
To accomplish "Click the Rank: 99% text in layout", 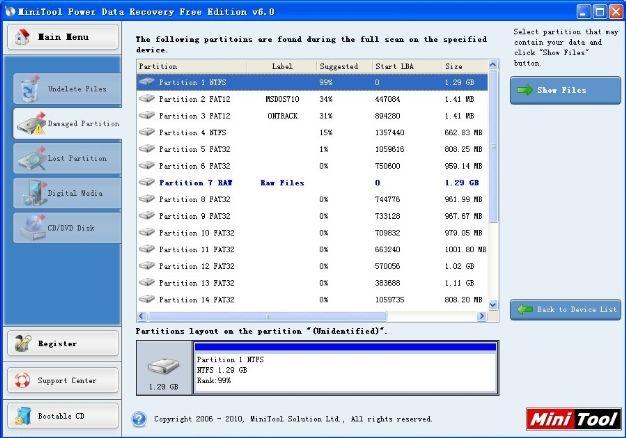I will [214, 380].
